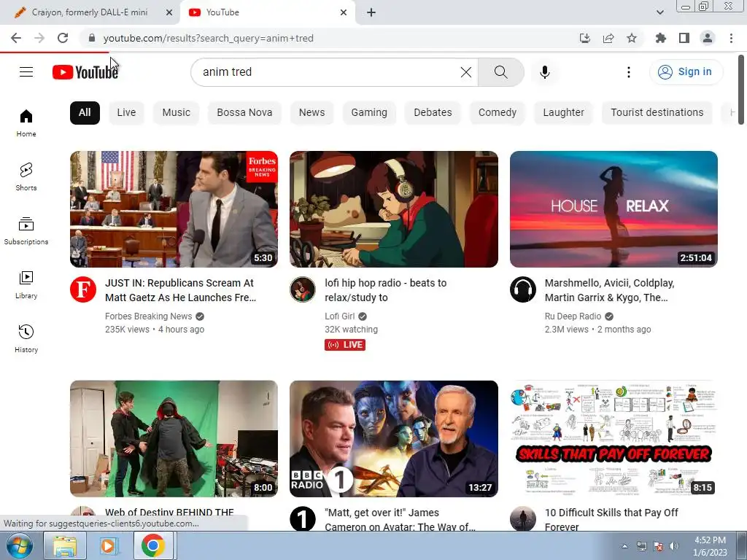View site information lock icon
747x560 pixels.
tap(92, 38)
